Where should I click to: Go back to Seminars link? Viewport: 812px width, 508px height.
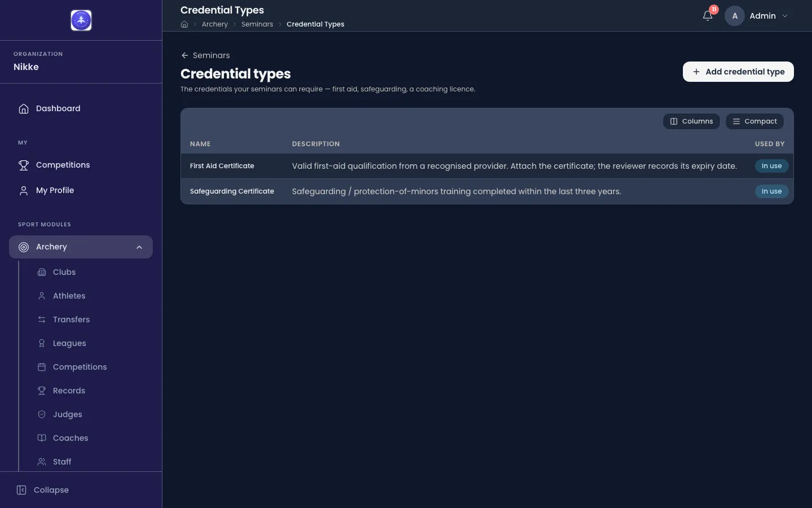tap(205, 55)
